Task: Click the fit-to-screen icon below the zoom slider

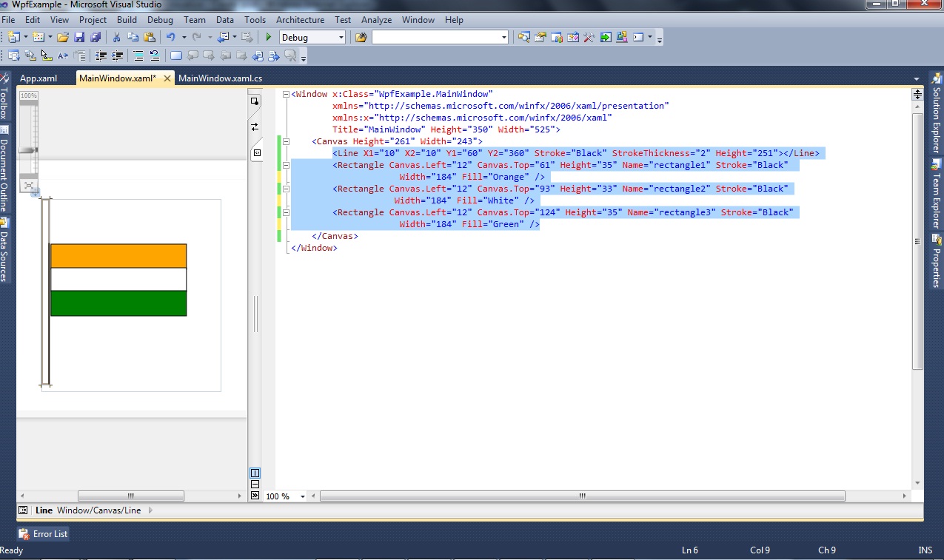Action: 28,186
